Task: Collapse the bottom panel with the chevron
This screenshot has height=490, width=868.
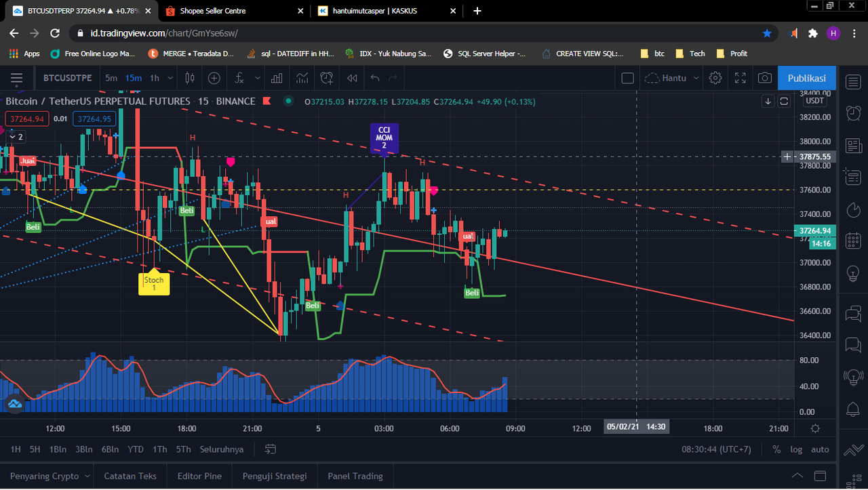Action: (797, 476)
